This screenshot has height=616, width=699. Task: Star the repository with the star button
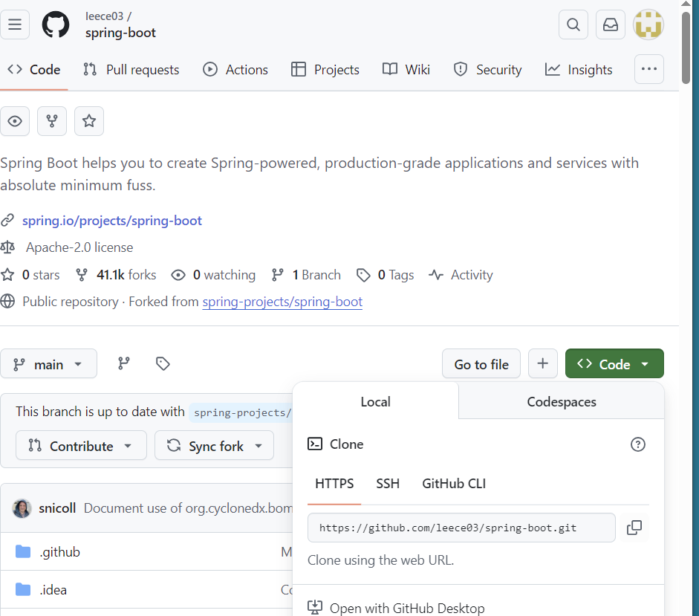[x=89, y=121]
